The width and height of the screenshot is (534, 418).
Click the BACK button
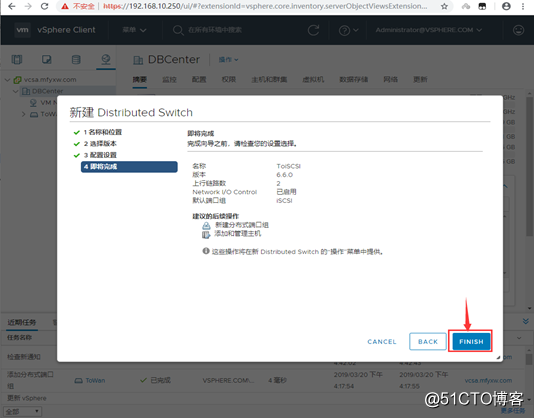pos(428,341)
